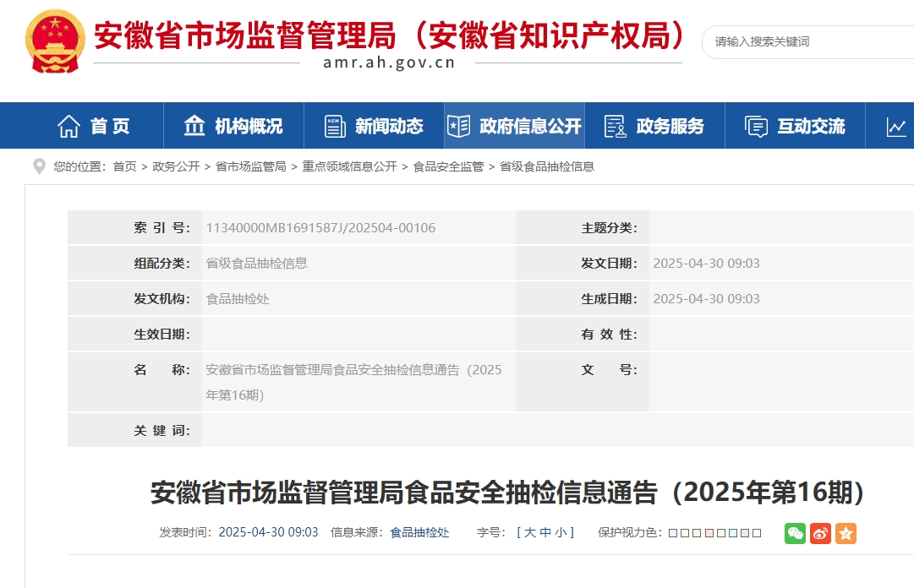Click the 政务服务 icon in navigation

615,126
